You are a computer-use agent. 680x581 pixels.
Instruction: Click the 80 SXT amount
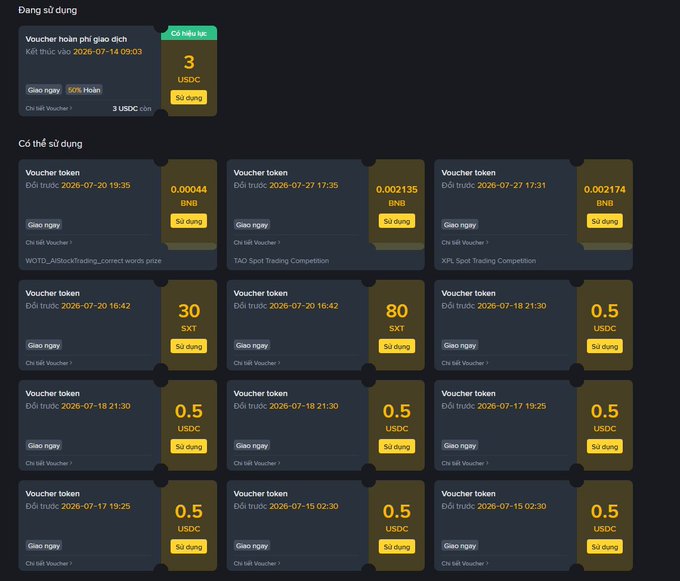(x=397, y=317)
